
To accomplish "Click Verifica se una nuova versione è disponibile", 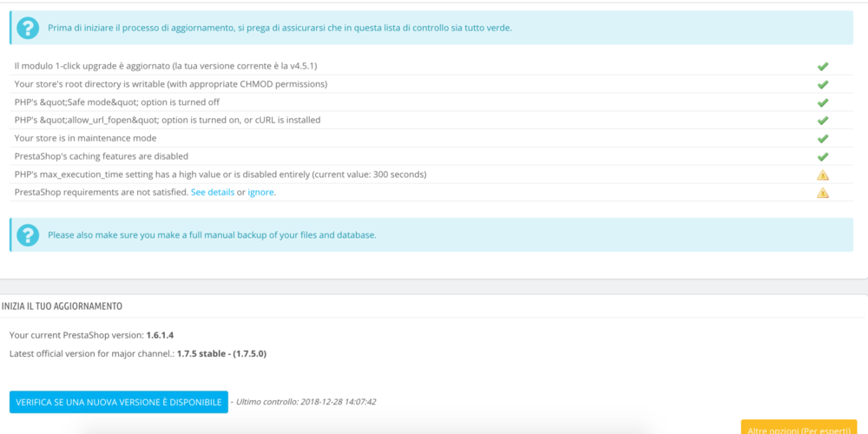I will (118, 402).
